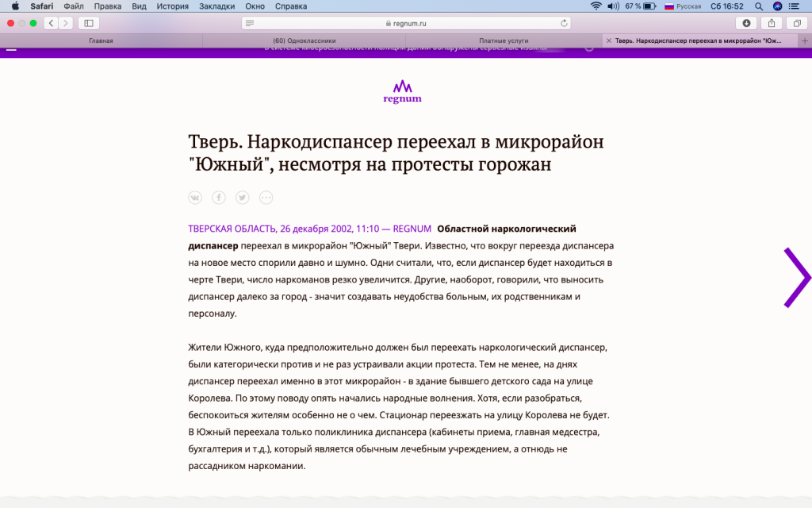Open the Закладки menu
812x508 pixels.
(x=218, y=6)
